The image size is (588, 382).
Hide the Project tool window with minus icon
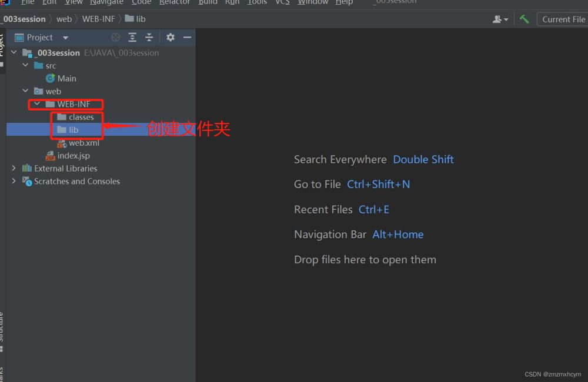coord(187,38)
